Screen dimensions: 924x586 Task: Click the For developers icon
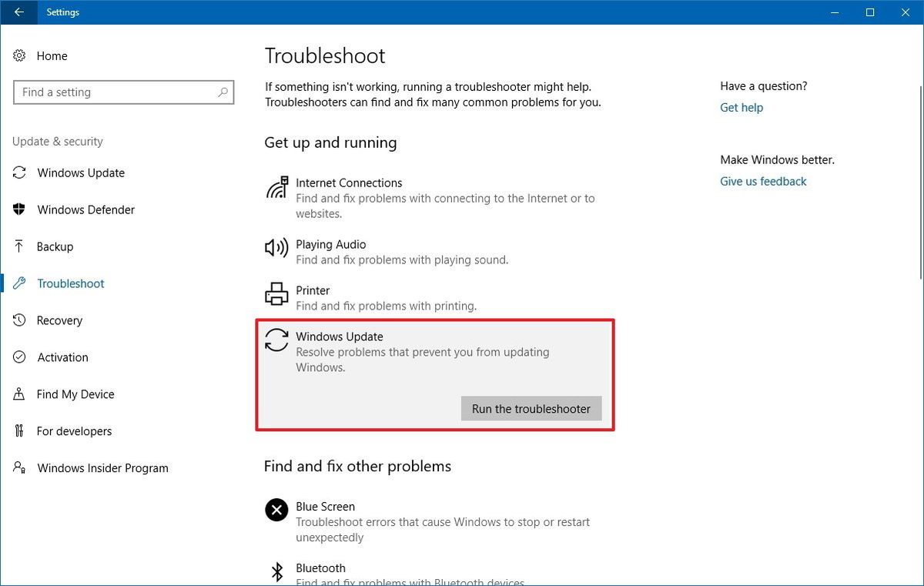[x=19, y=431]
